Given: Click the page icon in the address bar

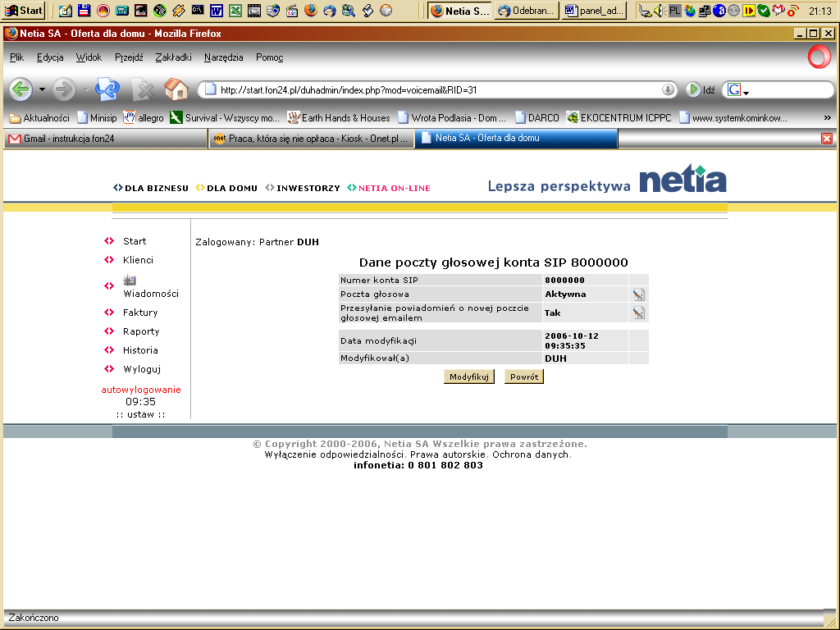Looking at the screenshot, I should click(211, 89).
